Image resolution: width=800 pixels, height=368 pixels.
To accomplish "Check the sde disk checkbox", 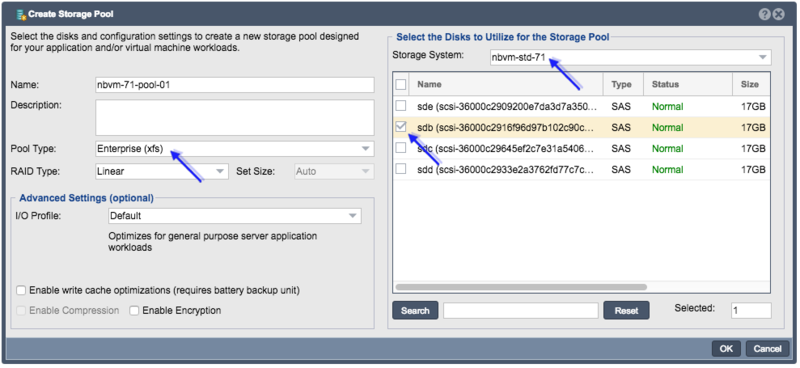I will pyautogui.click(x=401, y=106).
